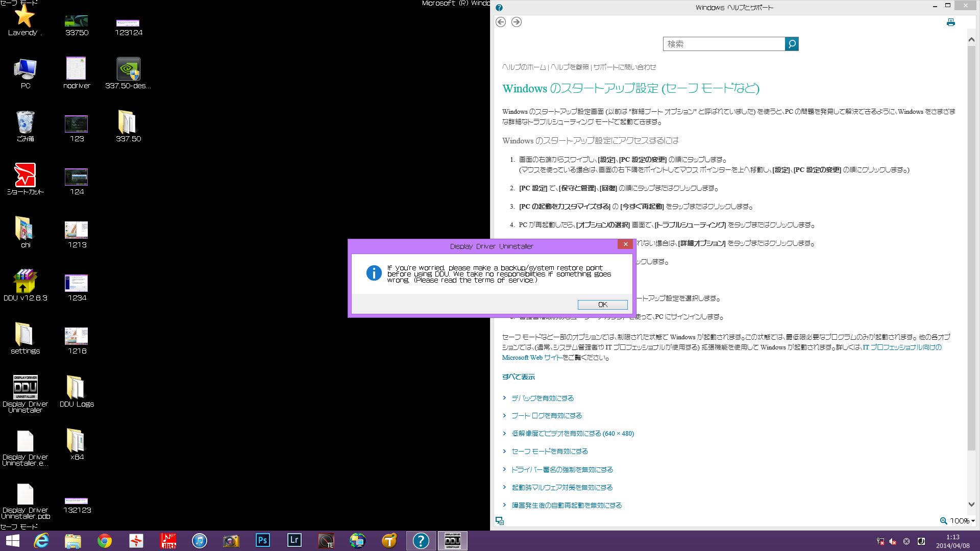980x551 pixels.
Task: Open Google Chrome from taskbar
Action: (x=104, y=541)
